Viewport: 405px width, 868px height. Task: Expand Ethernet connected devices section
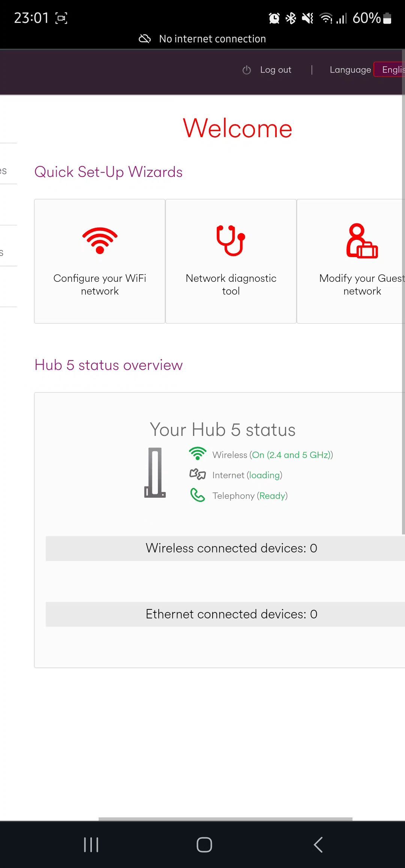[x=225, y=614]
